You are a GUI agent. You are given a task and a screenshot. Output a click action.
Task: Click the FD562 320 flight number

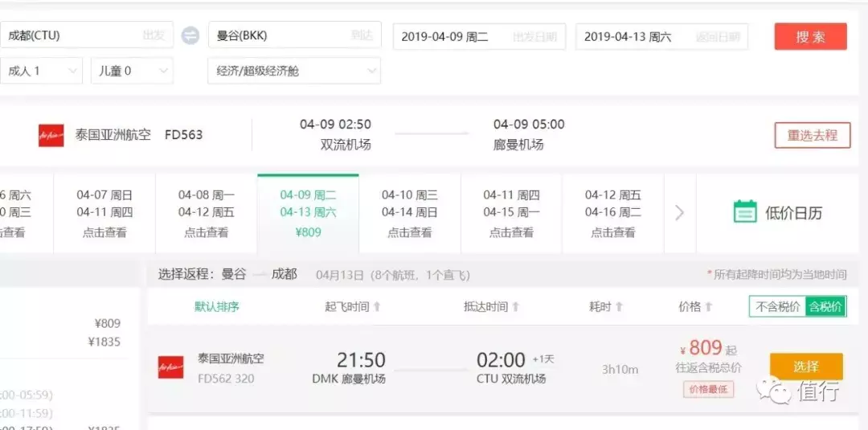(227, 379)
